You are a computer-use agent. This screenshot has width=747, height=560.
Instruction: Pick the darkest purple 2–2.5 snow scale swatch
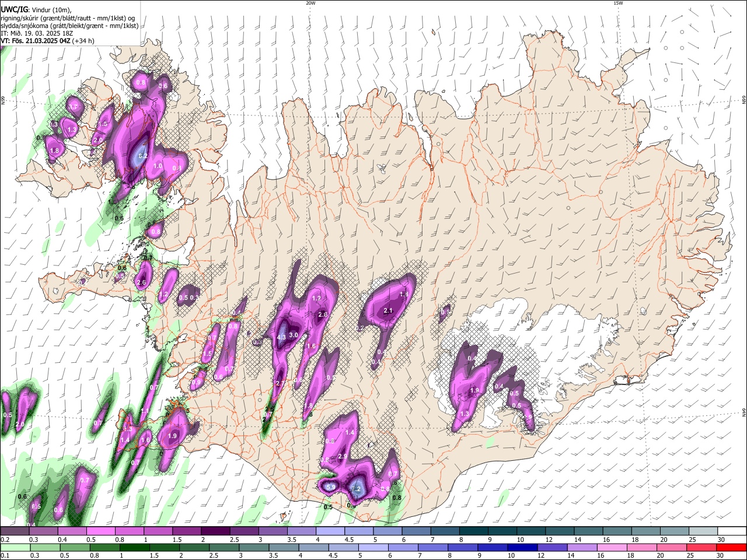tap(215, 531)
